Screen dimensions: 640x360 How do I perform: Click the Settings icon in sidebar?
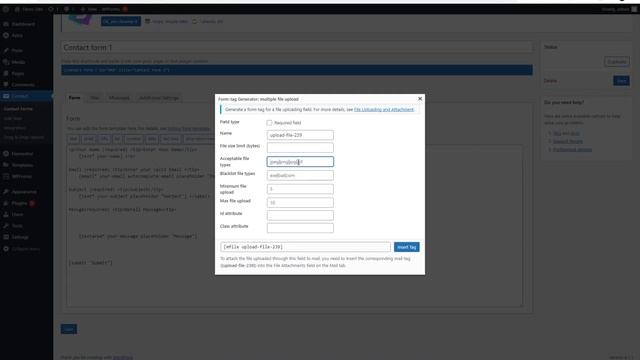pos(6,237)
